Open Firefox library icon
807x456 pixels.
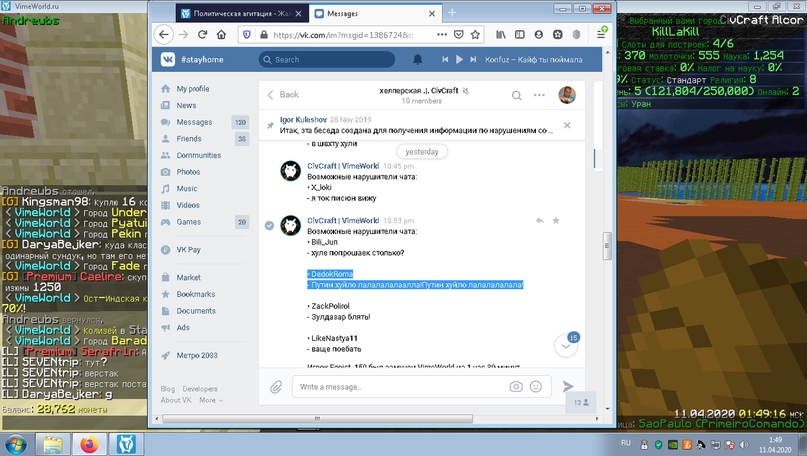pyautogui.click(x=501, y=34)
